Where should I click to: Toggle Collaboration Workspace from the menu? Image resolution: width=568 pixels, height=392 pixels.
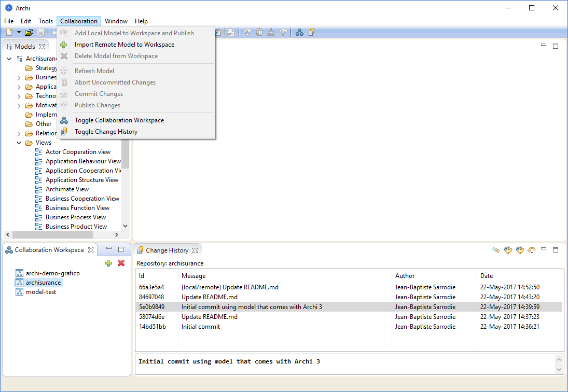click(x=119, y=120)
